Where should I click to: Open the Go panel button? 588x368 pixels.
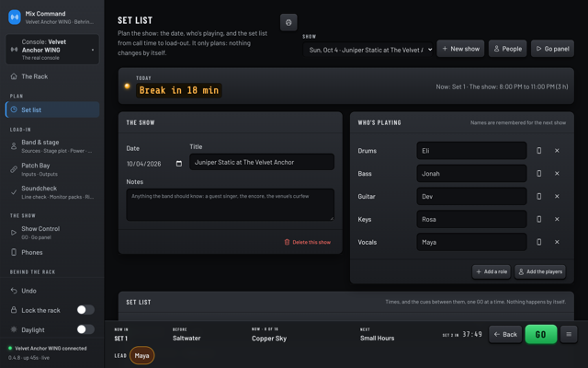552,49
